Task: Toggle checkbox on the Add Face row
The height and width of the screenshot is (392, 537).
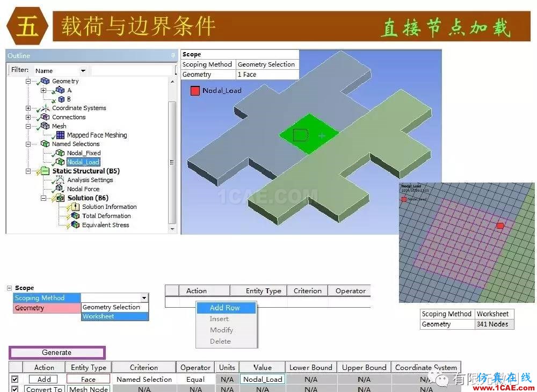Action: point(14,379)
